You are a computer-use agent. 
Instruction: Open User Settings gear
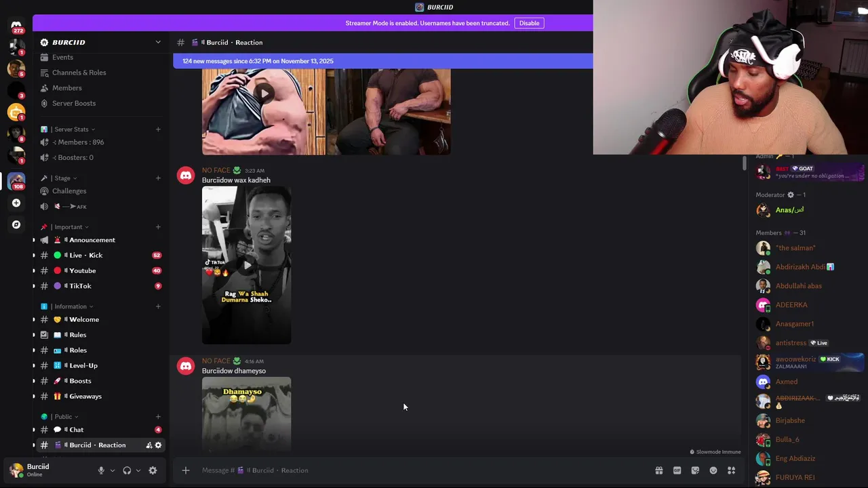click(153, 470)
